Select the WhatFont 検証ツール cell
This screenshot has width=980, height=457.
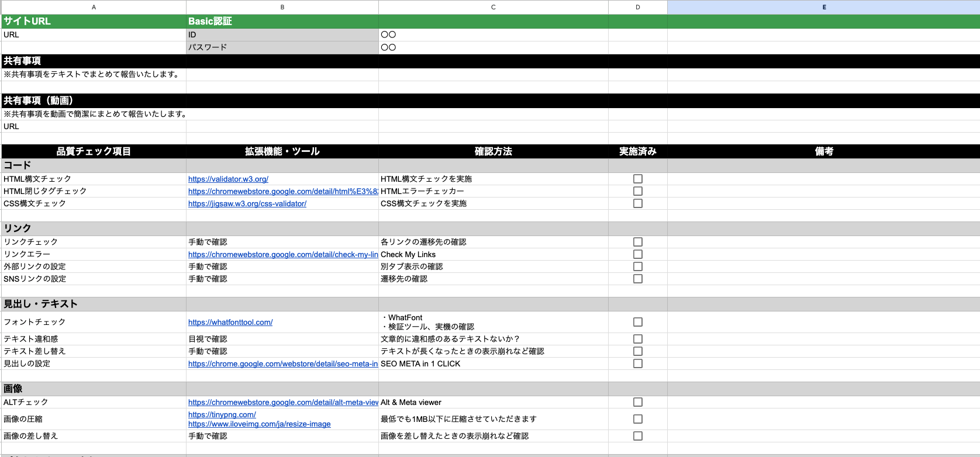tap(494, 322)
